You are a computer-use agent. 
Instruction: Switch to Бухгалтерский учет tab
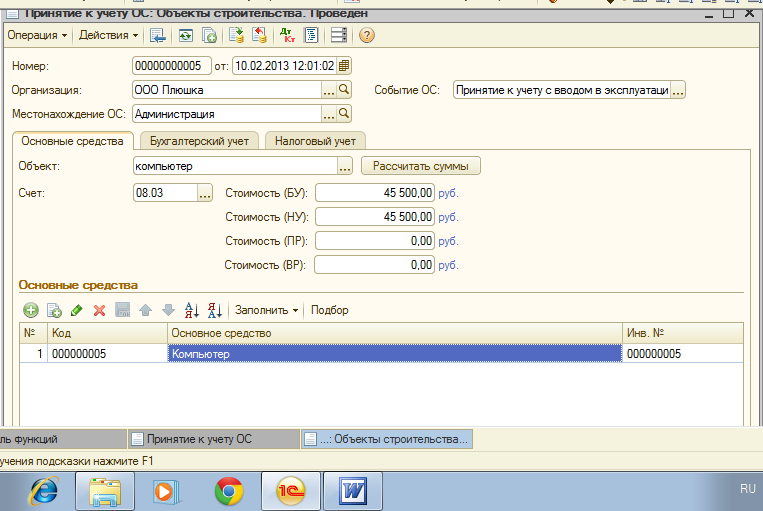pyautogui.click(x=199, y=141)
